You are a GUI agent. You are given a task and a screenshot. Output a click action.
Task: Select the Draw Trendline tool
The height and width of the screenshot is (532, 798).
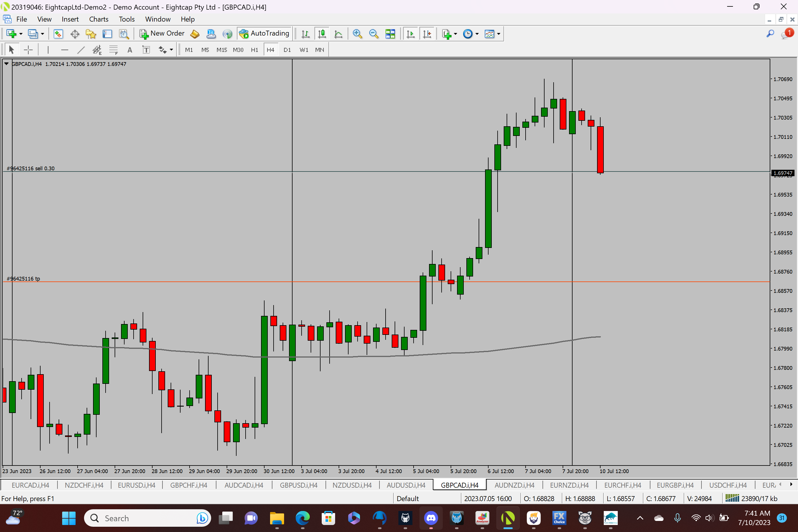pos(81,50)
